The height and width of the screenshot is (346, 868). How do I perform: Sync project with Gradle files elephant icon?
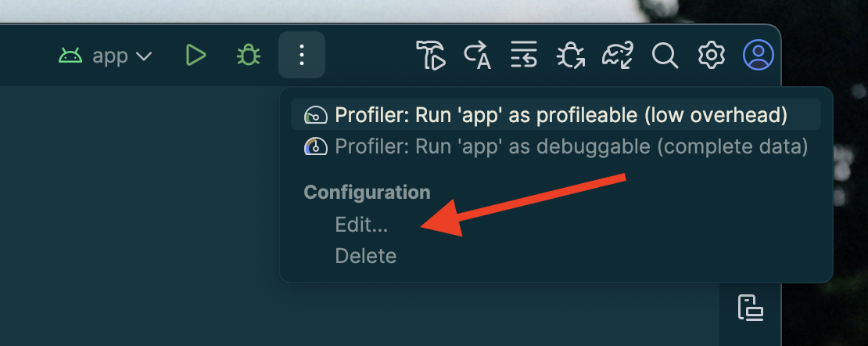[618, 56]
